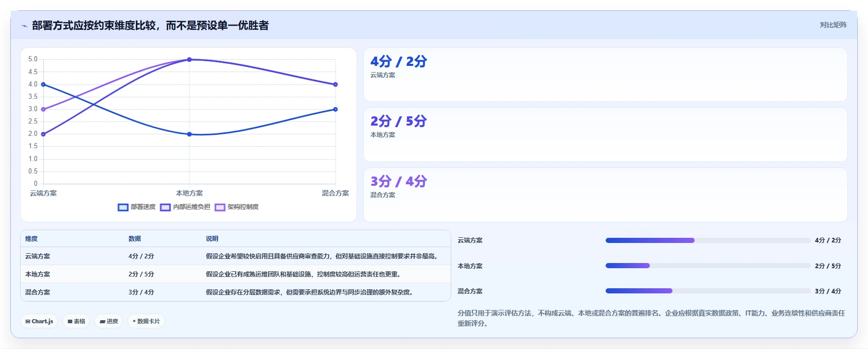Click the 2.5 y-axis tick label
Image resolution: width=868 pixels, height=349 pixels.
coord(33,121)
